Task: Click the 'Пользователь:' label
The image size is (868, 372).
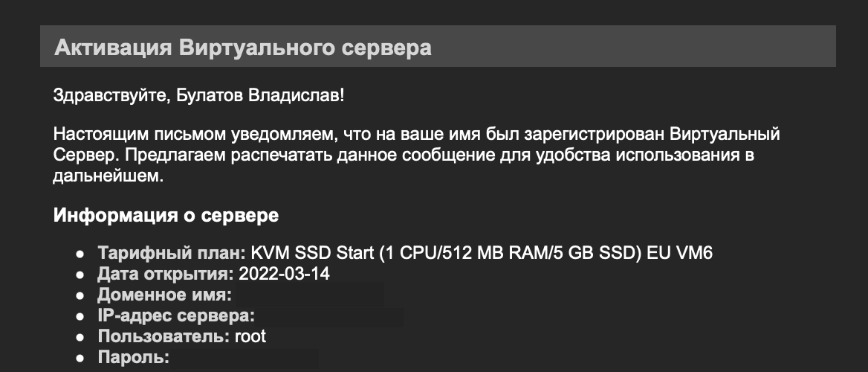Action: tap(163, 336)
